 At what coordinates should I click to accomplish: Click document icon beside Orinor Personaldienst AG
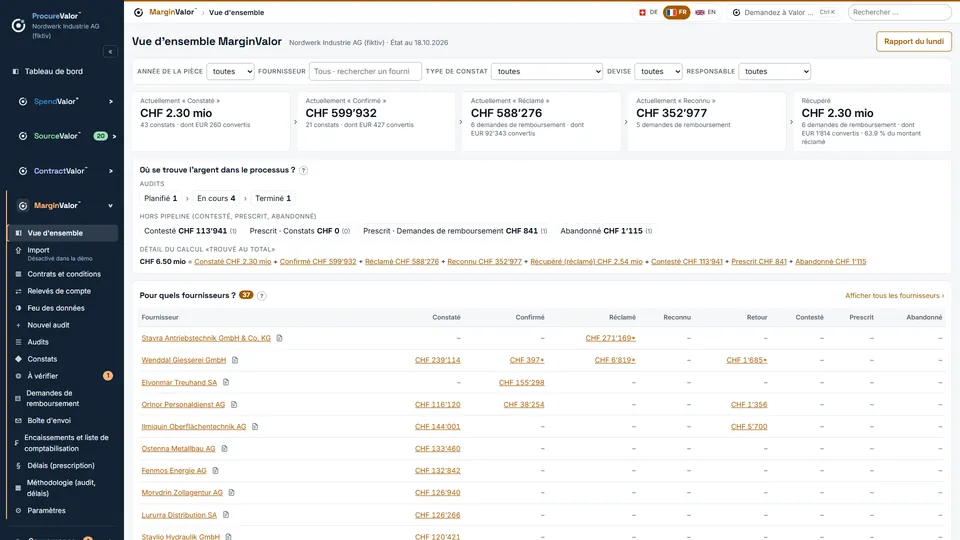(233, 405)
